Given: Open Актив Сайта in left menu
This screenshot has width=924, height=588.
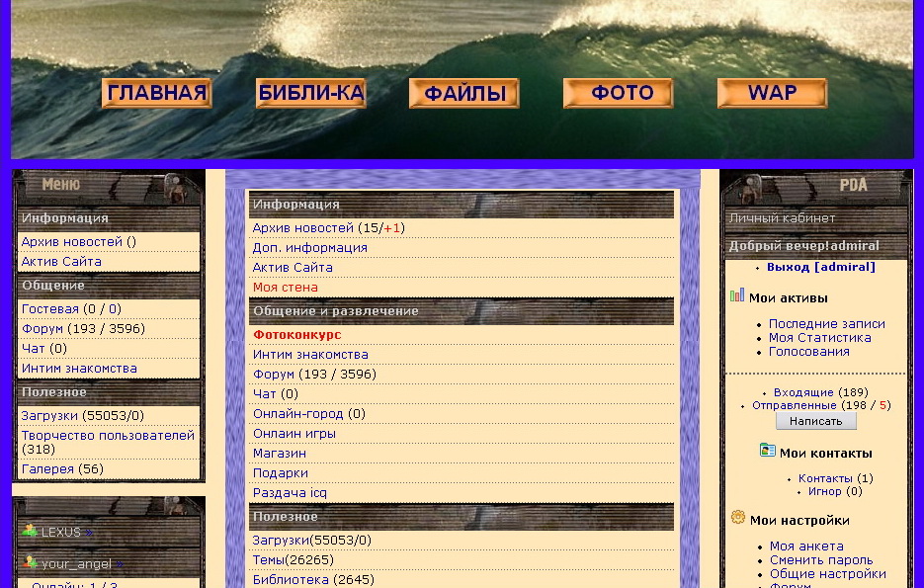Looking at the screenshot, I should click(x=61, y=262).
